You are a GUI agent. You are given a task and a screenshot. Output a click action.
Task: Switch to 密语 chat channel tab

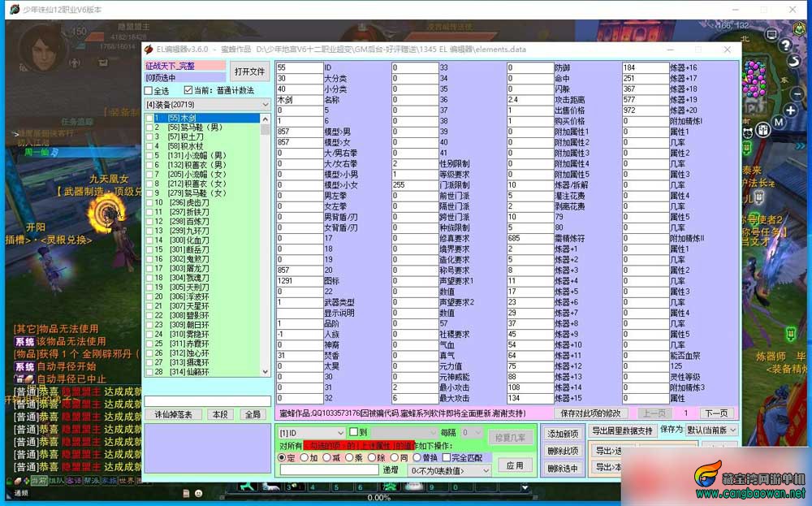74,481
